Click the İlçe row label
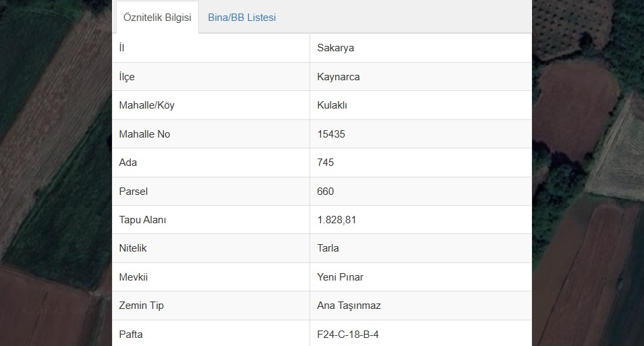Viewport: 644px width, 346px height. point(127,77)
